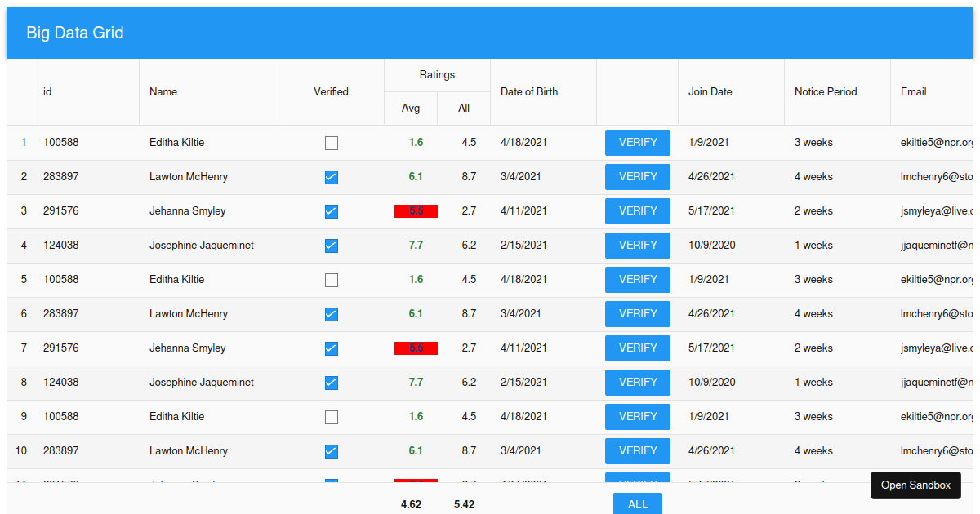Click VERIFY for Jehanna Smyley in row 3

[637, 210]
